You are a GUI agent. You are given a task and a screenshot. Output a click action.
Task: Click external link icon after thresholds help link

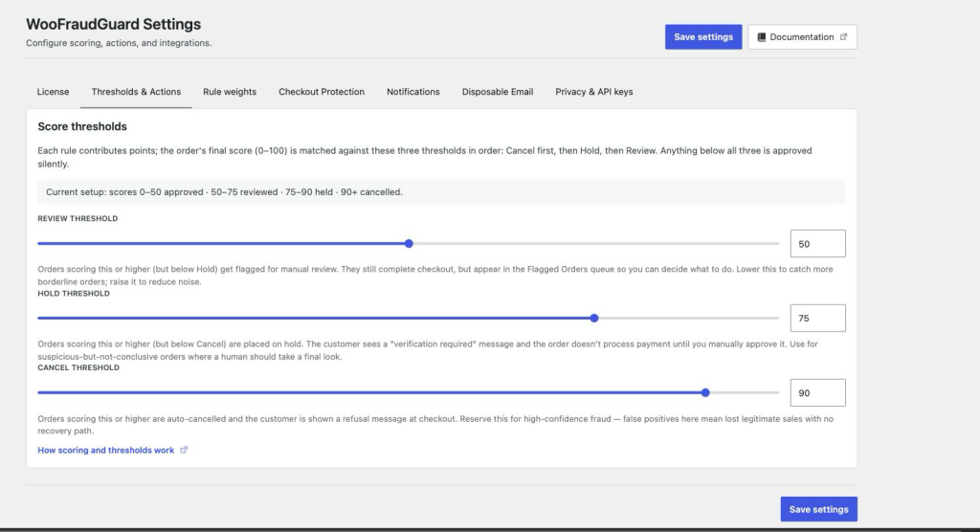coord(184,450)
